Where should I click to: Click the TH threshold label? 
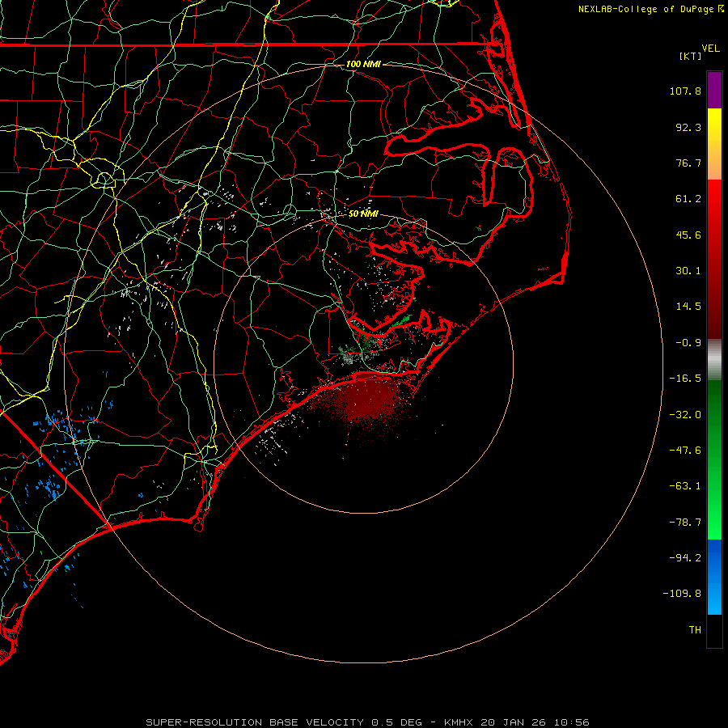click(695, 630)
